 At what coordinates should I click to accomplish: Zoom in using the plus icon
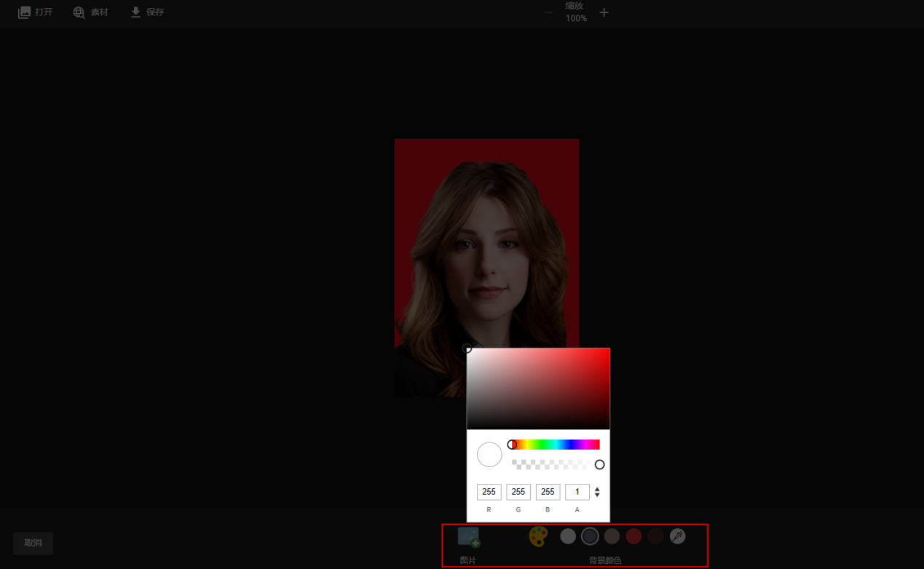[x=604, y=12]
